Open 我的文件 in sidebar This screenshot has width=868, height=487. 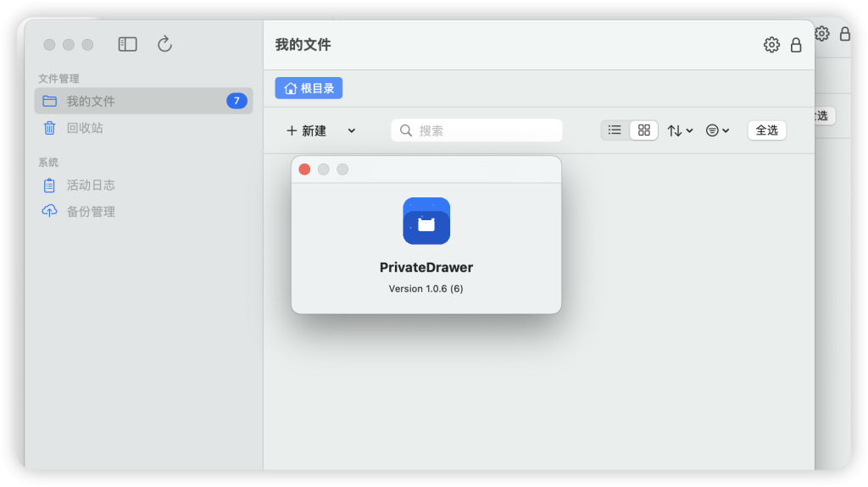(x=143, y=102)
